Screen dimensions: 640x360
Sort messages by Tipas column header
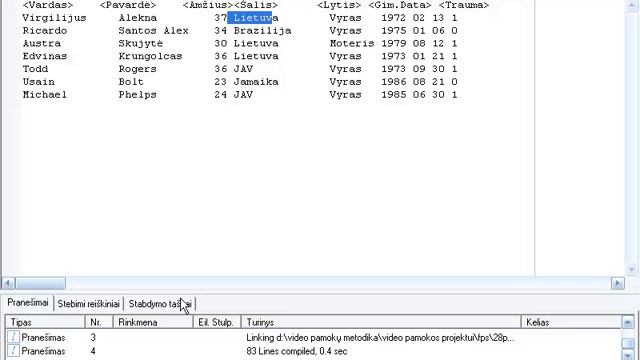pos(45,322)
